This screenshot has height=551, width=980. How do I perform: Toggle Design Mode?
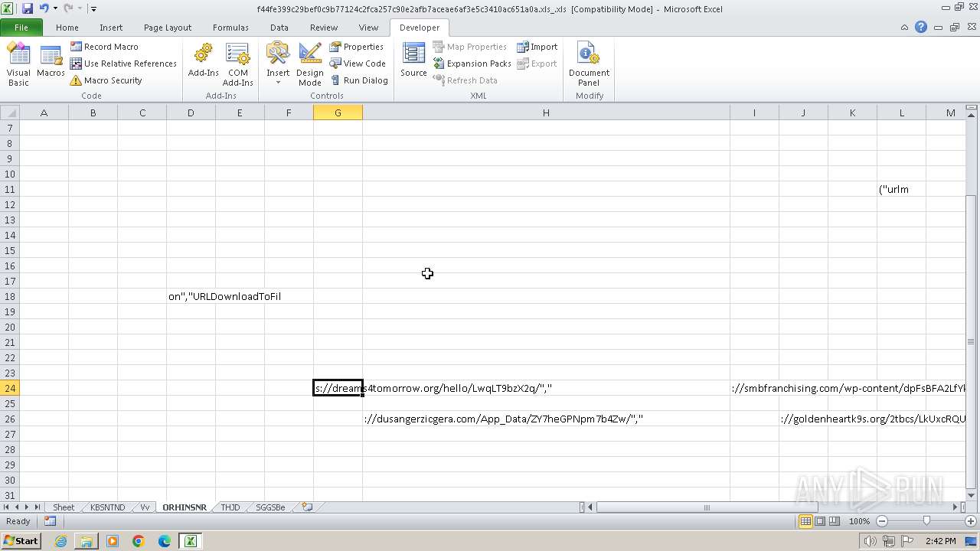click(x=310, y=64)
